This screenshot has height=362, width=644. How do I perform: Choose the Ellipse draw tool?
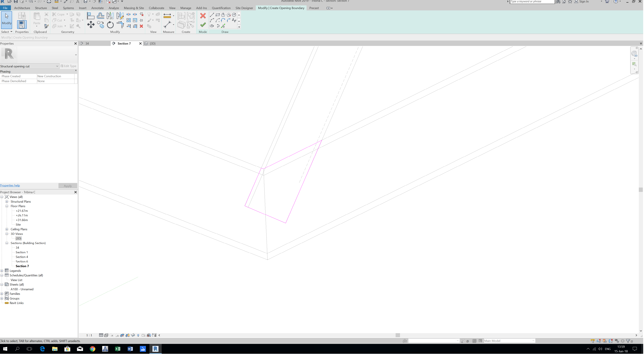[x=212, y=26]
